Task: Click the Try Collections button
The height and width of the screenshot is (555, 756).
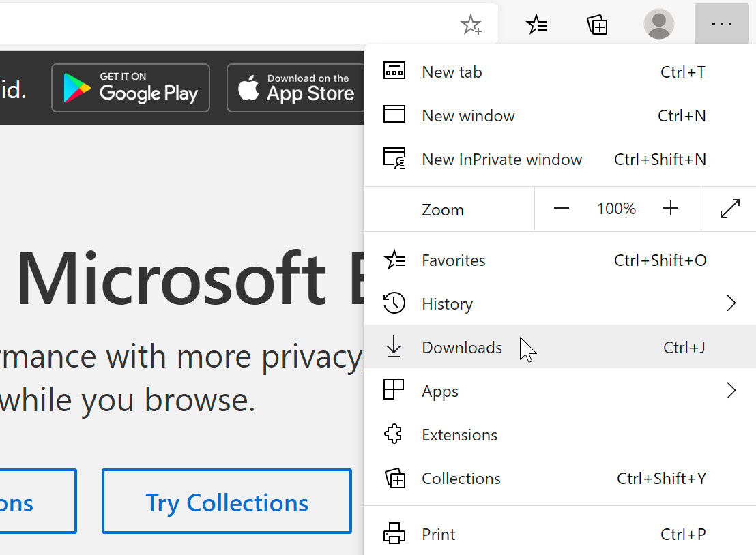Action: click(x=227, y=502)
